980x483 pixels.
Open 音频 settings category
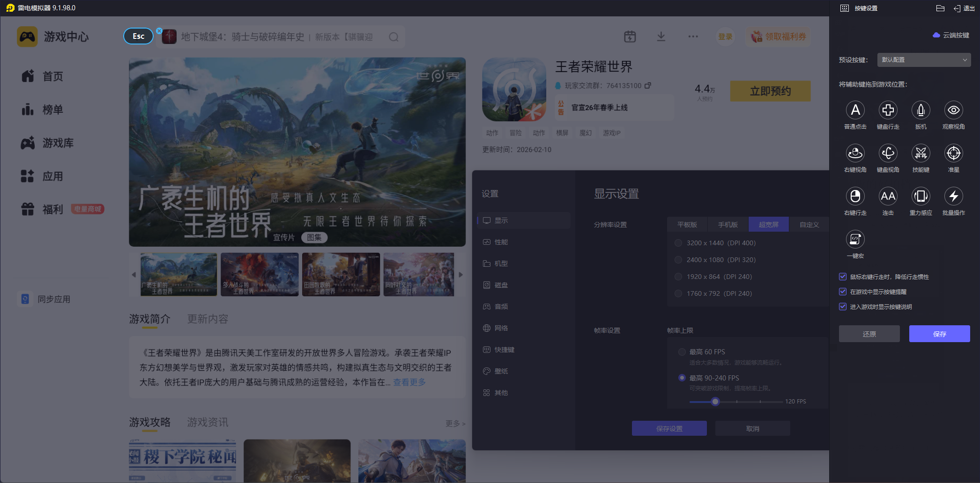524,307
